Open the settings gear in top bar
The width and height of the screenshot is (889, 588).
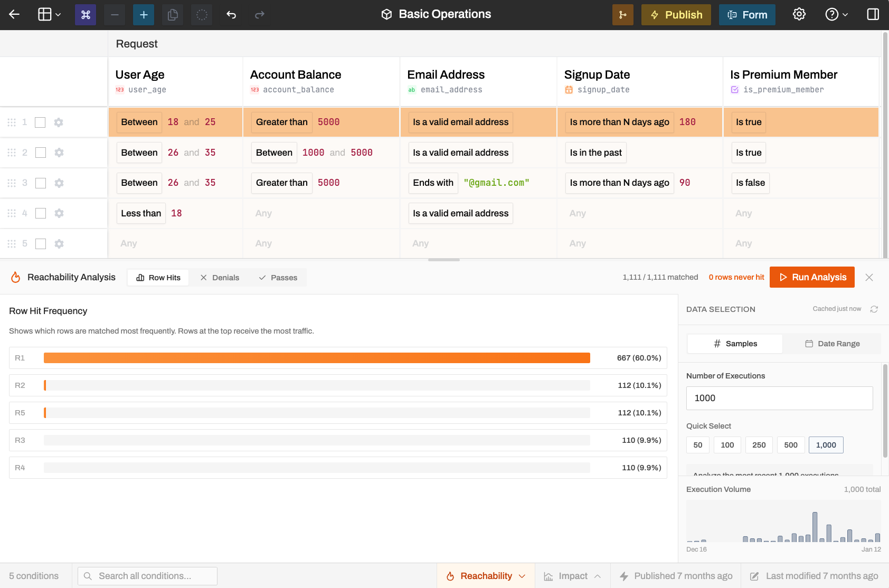[799, 14]
